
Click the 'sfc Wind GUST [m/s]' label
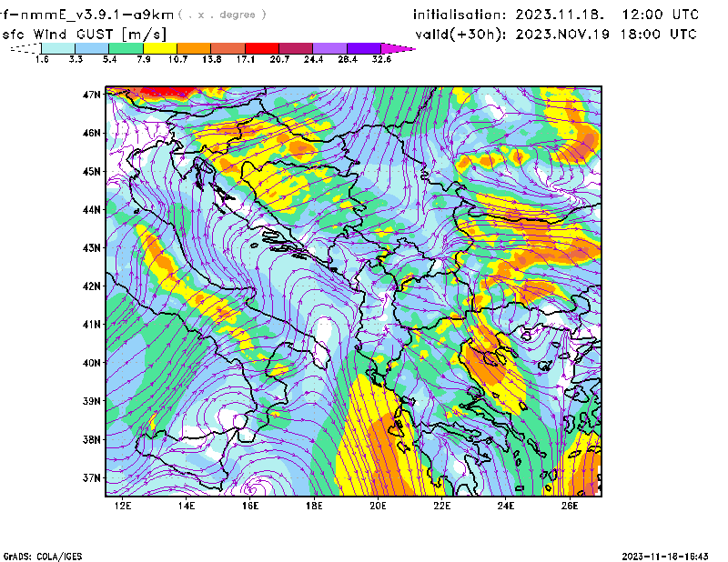[x=84, y=35]
